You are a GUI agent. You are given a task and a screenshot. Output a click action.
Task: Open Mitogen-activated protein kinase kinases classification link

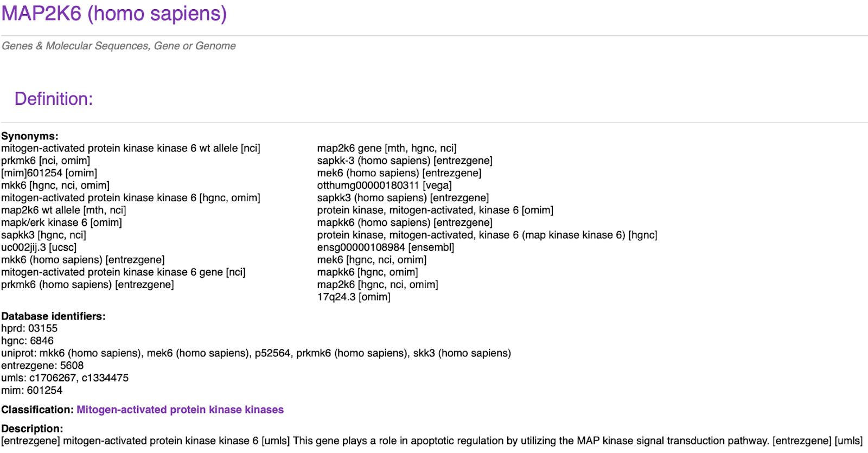point(180,410)
